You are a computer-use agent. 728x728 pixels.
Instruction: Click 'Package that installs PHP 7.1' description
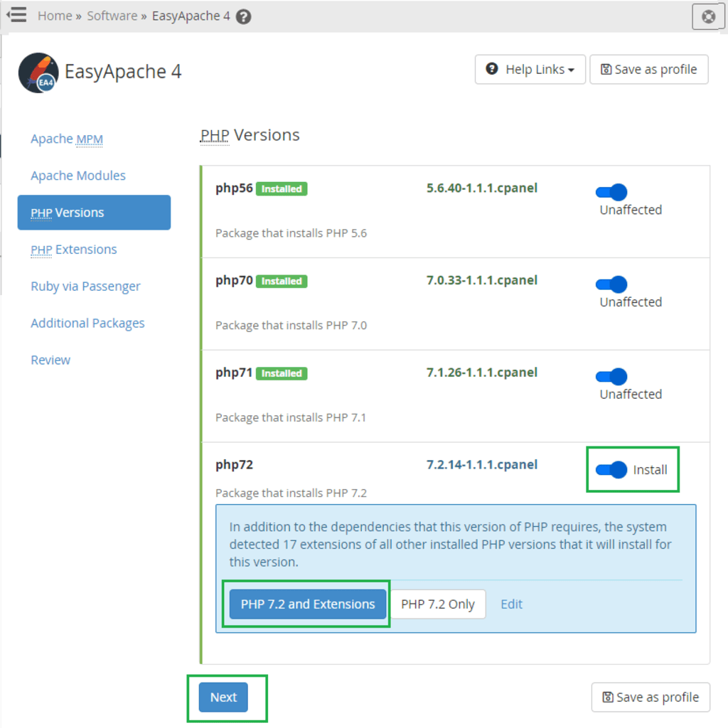(291, 418)
